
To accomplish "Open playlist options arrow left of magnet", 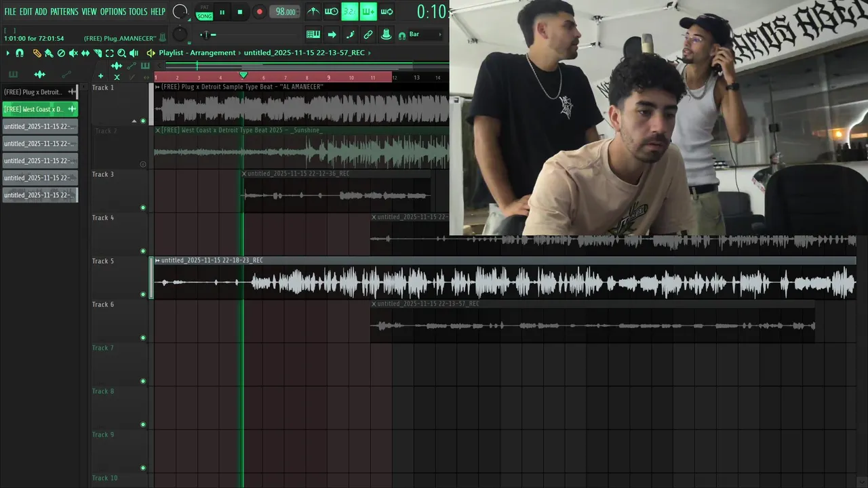I will [x=7, y=53].
